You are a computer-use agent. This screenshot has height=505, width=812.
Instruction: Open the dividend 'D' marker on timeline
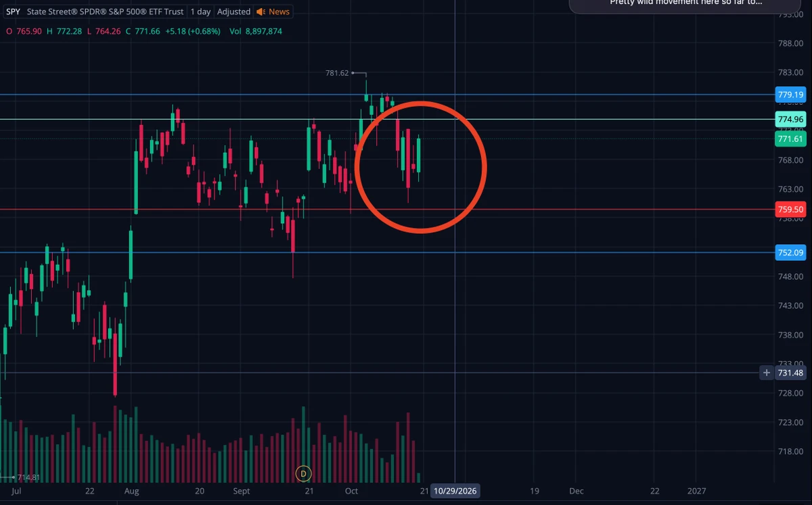point(303,474)
